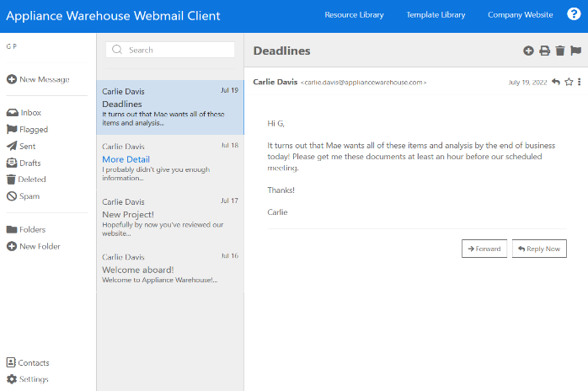Open the help question mark icon

coord(574,14)
